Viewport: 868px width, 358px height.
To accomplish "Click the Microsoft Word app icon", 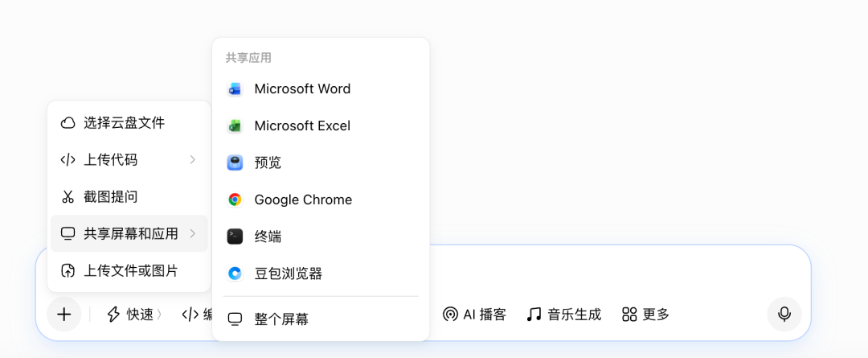I will 235,89.
